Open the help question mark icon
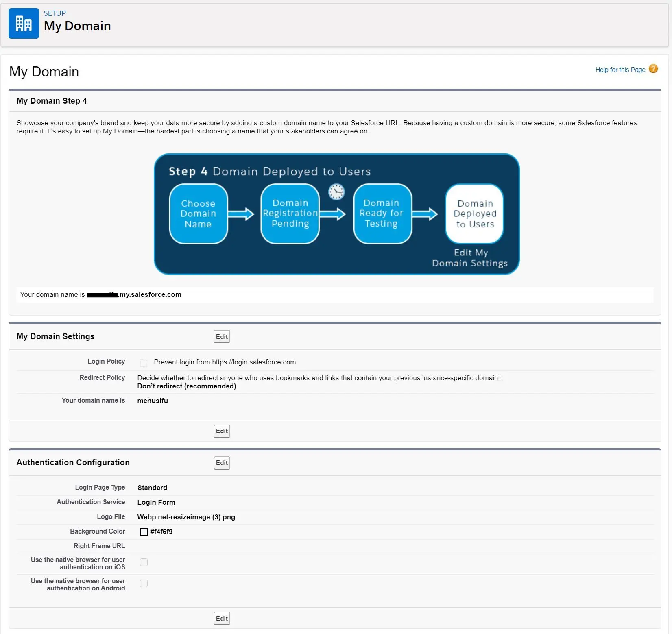The image size is (672, 634). (653, 69)
